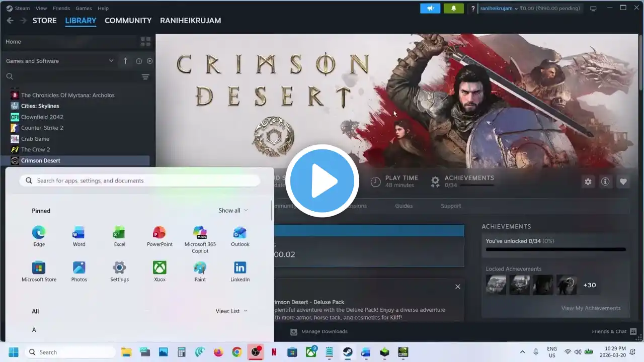Open the View menu
The height and width of the screenshot is (362, 644).
(41, 9)
